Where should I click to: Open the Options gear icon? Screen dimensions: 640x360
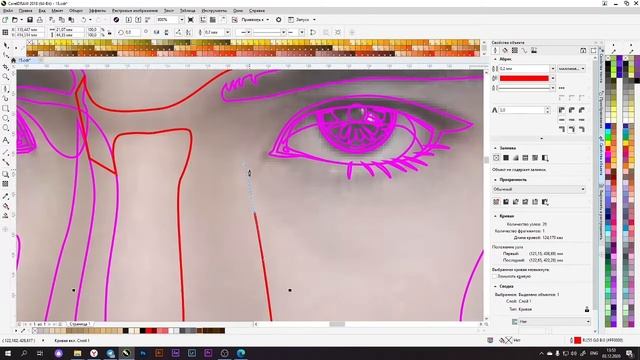coord(279,20)
